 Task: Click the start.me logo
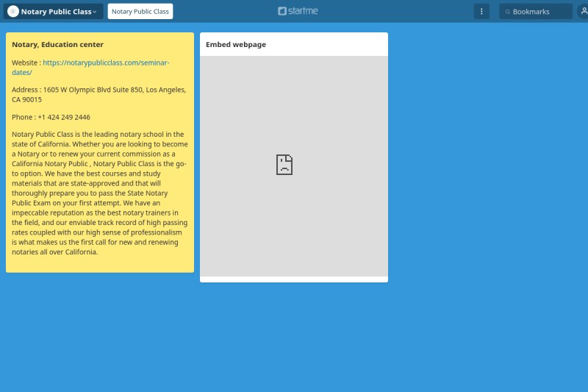point(298,11)
